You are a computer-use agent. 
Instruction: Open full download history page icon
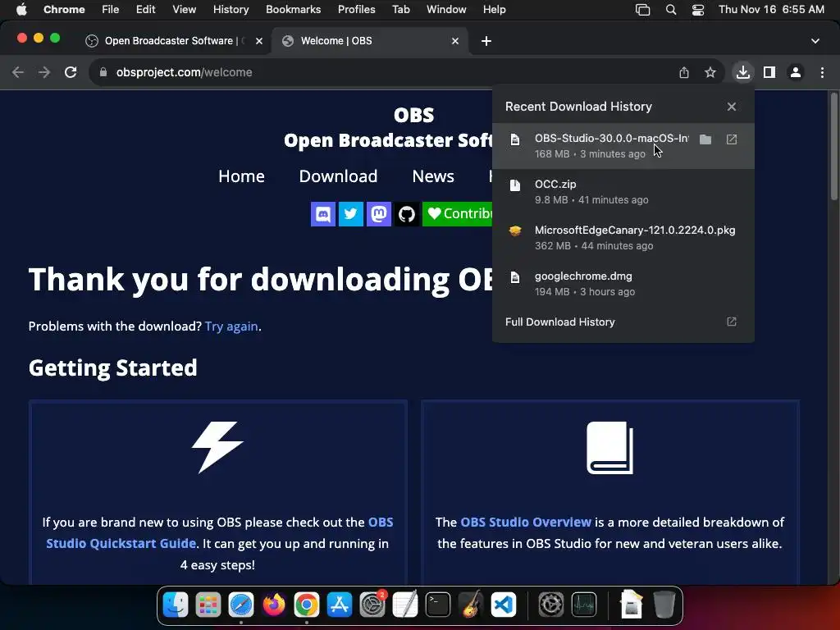click(x=732, y=322)
